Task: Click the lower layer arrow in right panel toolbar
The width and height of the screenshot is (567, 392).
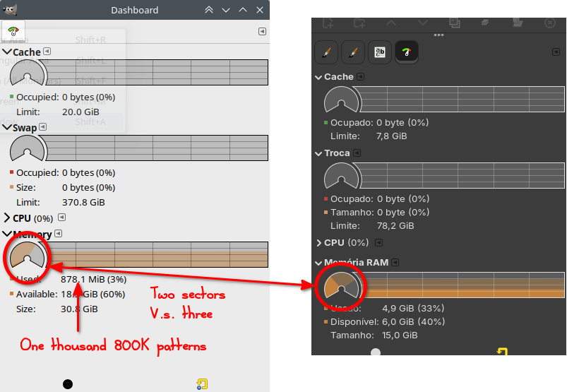Action: pos(423,23)
